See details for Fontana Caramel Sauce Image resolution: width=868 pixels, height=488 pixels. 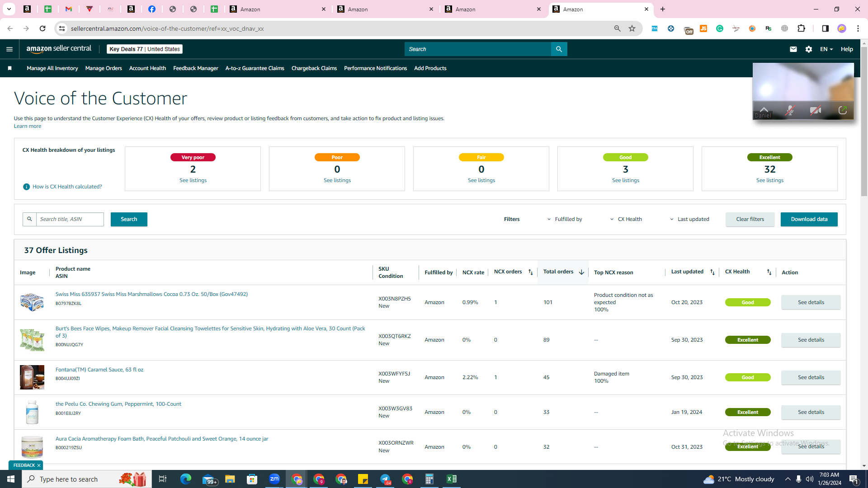[x=811, y=377]
